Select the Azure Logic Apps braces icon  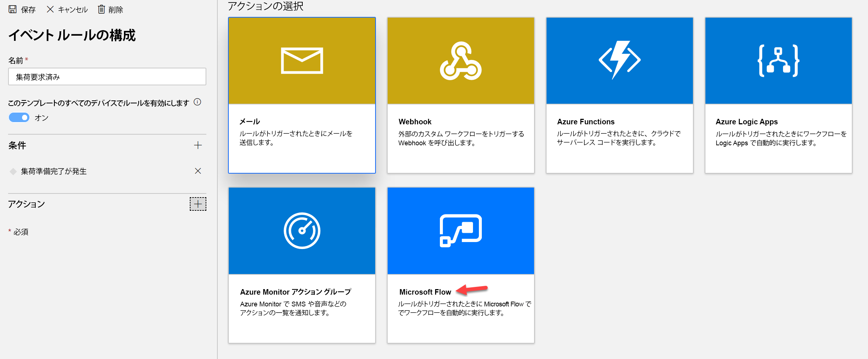779,61
